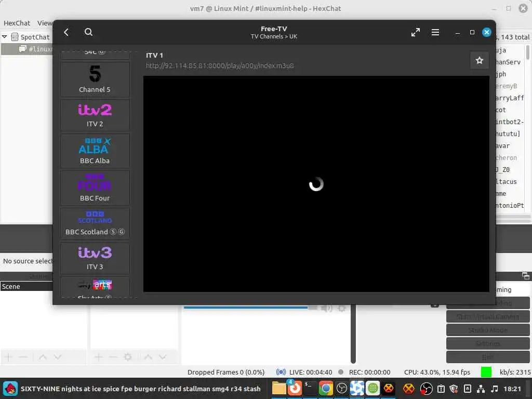The image size is (532, 399).
Task: Open the Free-TV hamburger menu
Action: click(x=435, y=32)
